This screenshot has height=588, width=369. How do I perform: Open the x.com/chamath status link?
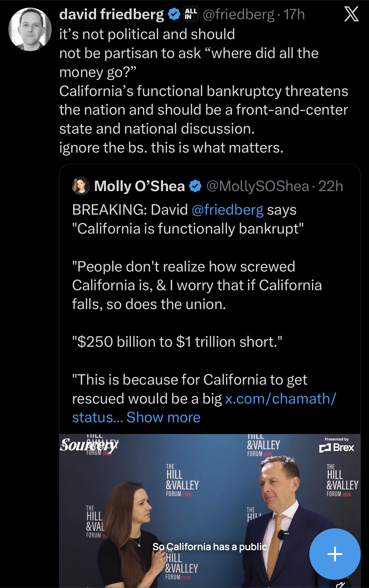pyautogui.click(x=280, y=399)
